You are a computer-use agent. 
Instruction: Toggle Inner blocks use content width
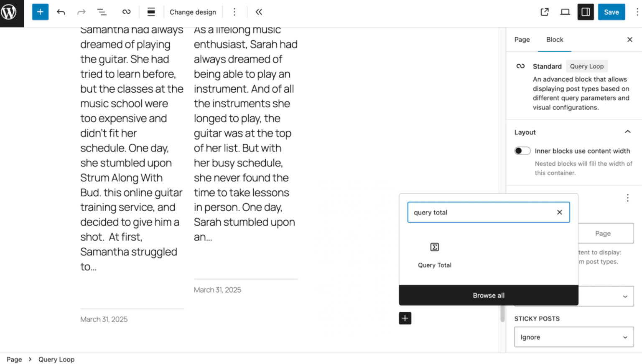[x=522, y=151]
